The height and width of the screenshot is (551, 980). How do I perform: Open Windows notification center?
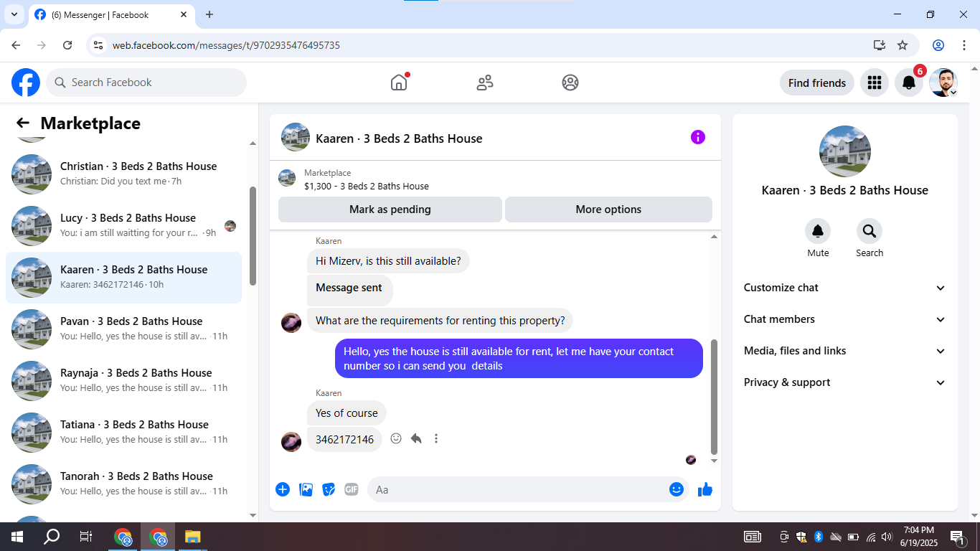point(957,537)
